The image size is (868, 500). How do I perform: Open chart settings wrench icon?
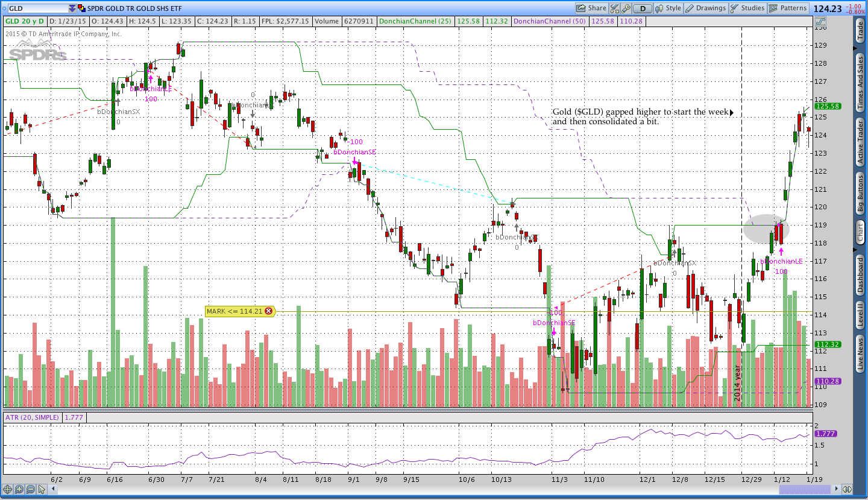click(x=626, y=8)
